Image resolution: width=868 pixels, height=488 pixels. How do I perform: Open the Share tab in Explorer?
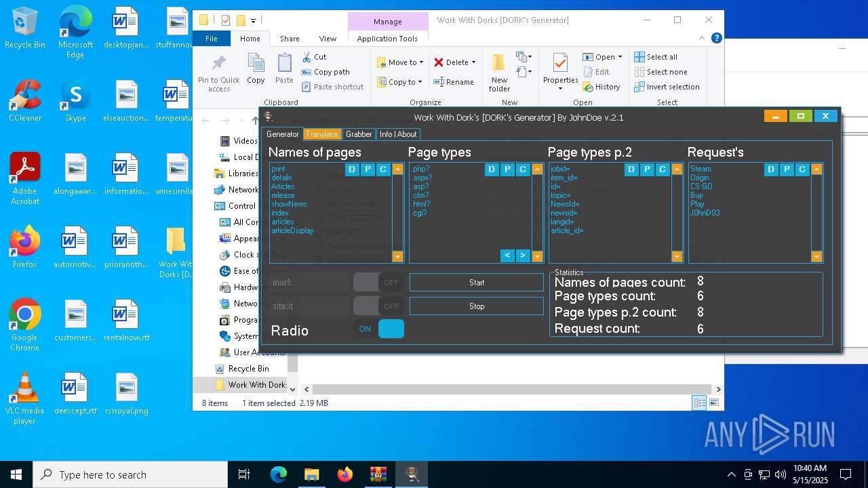point(290,39)
